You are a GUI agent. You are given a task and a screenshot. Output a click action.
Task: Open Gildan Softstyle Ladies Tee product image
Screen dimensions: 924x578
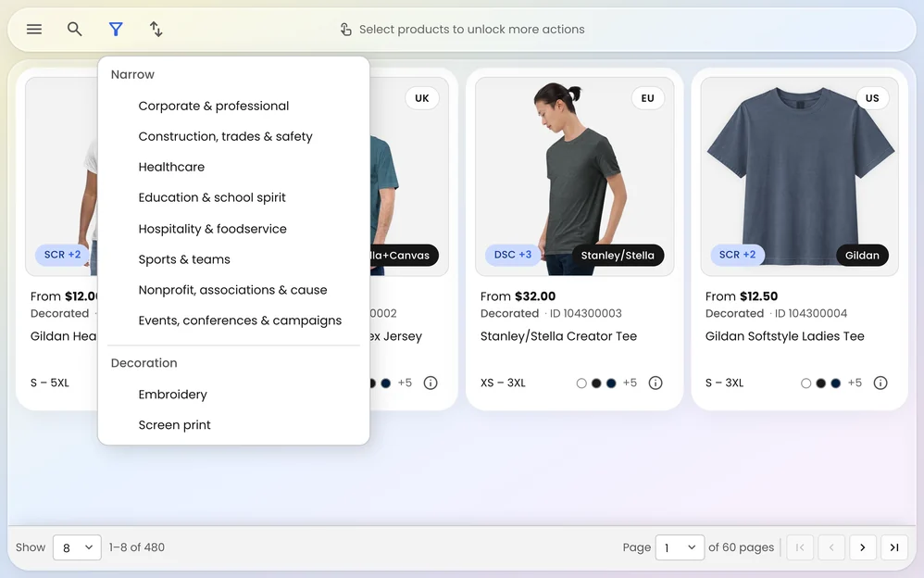pyautogui.click(x=800, y=176)
